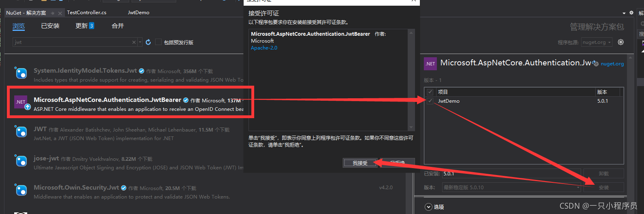
Task: Click the v4.2.0 version label for Microsoft.Owin.Security.Jwt
Action: point(386,188)
